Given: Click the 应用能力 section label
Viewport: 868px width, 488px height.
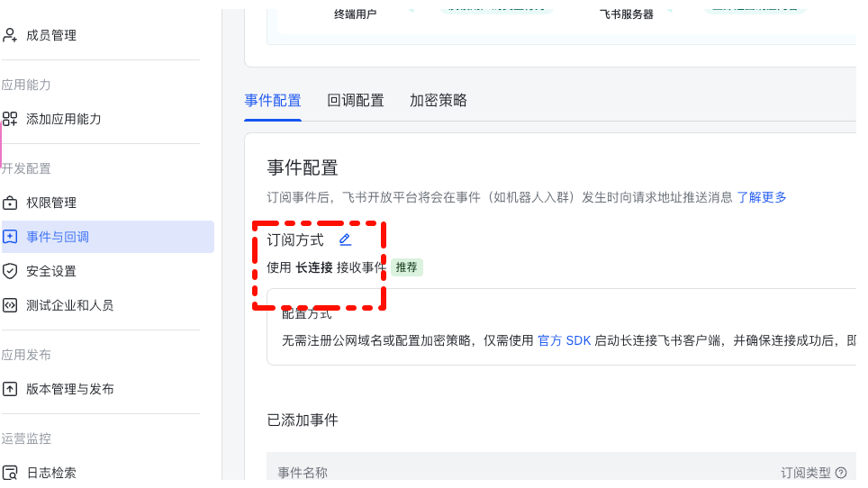Looking at the screenshot, I should coord(25,85).
